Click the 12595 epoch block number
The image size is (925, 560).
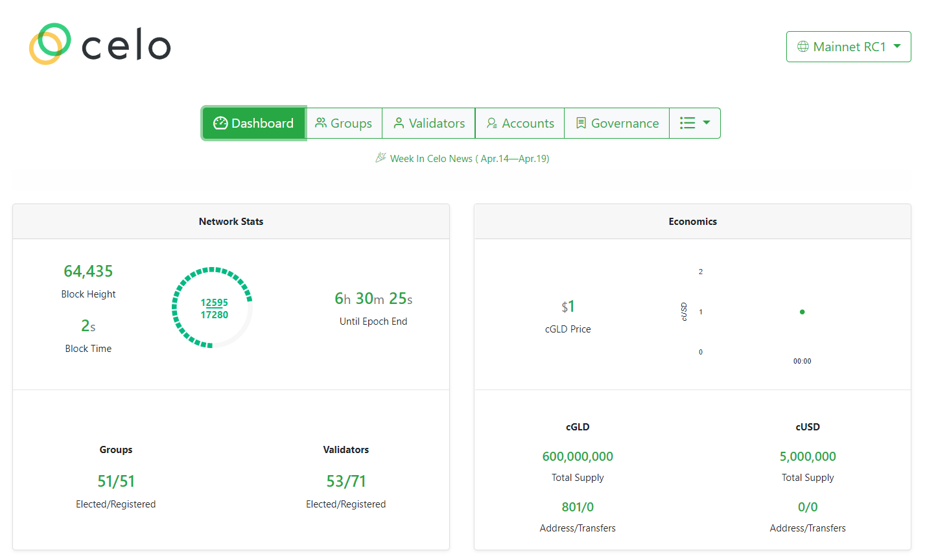(214, 303)
